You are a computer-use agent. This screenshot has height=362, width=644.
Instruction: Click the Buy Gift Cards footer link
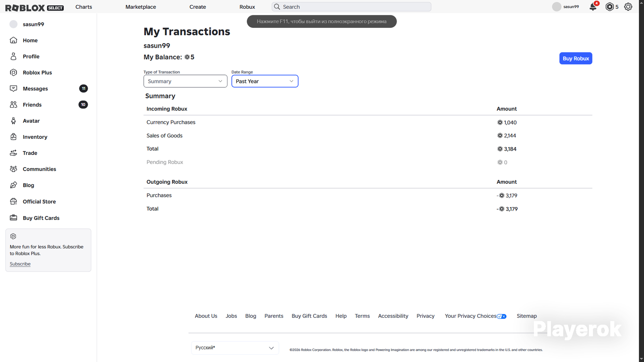309,316
